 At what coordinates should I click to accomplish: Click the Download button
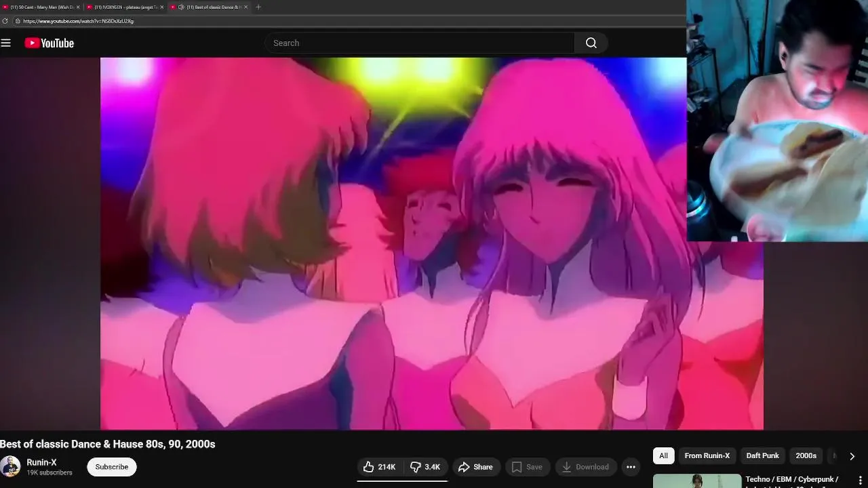pos(586,467)
